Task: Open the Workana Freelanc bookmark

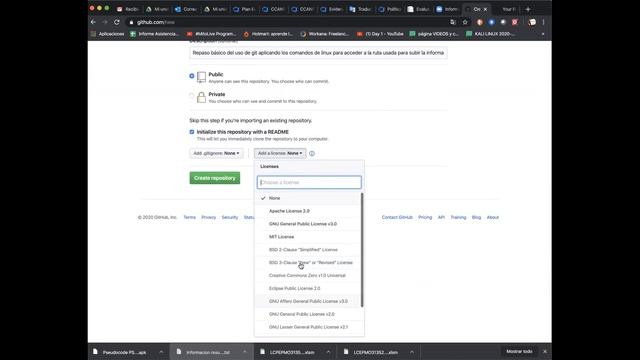Action: (324, 34)
